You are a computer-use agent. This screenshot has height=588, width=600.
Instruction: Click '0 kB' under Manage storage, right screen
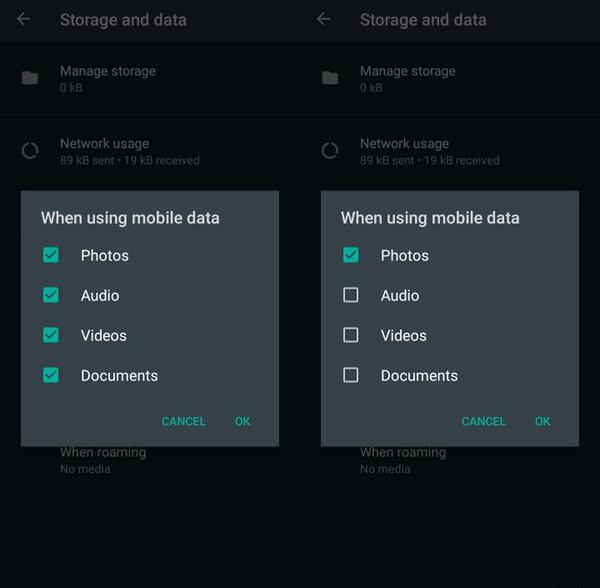(371, 88)
